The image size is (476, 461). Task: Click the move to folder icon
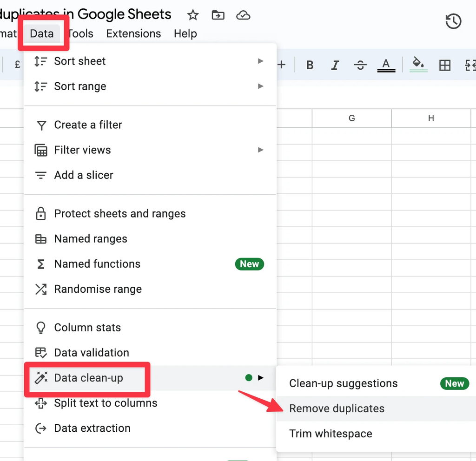pos(218,15)
